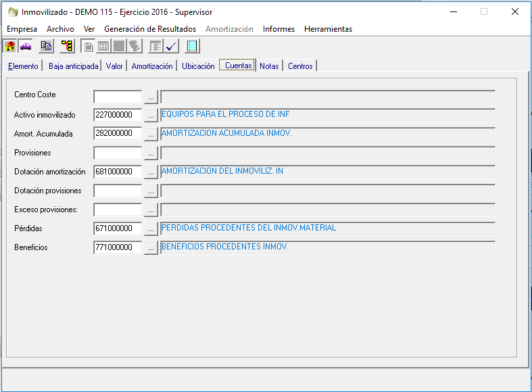532x392 pixels.
Task: Click the greyed table layout toolbar icon
Action: (x=155, y=46)
